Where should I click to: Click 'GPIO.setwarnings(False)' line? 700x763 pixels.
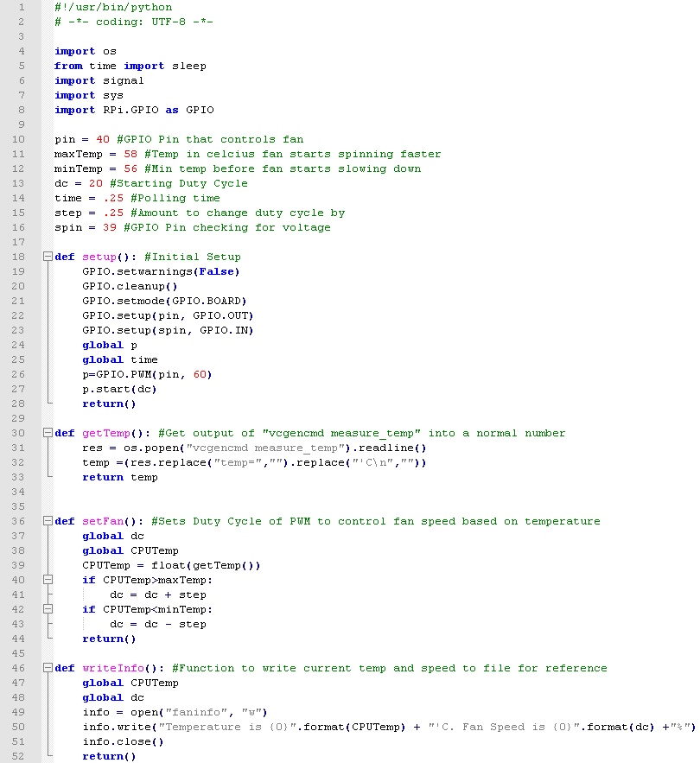pos(161,271)
